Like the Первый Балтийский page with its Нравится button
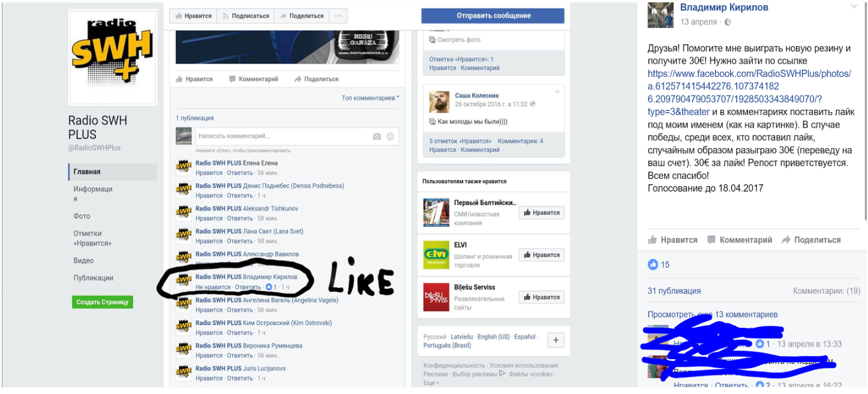 pyautogui.click(x=542, y=213)
